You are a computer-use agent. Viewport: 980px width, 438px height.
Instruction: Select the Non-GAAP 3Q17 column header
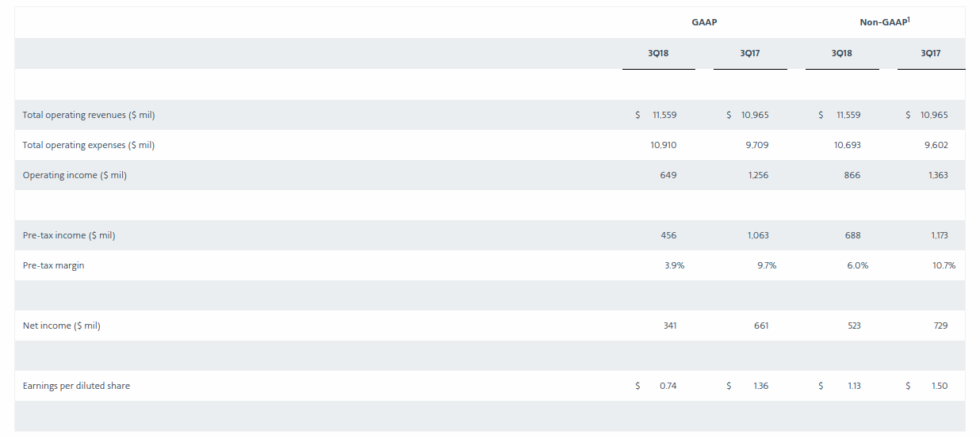click(x=931, y=53)
